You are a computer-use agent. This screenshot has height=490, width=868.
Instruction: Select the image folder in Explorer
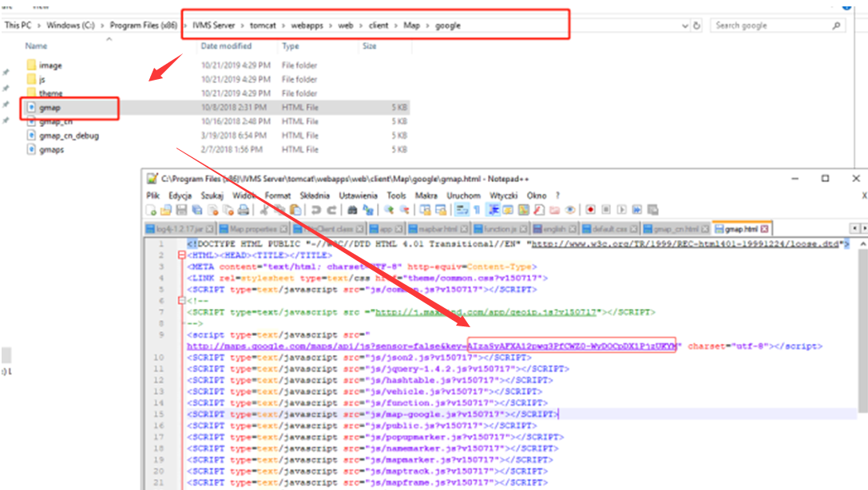(50, 65)
